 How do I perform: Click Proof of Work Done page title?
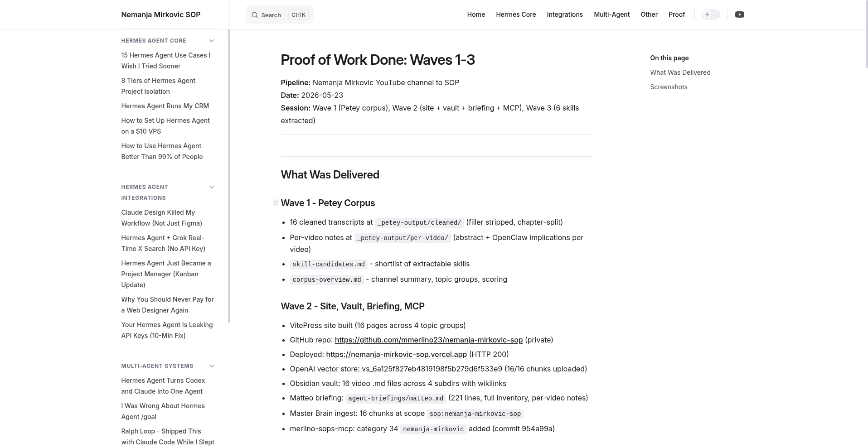tap(378, 60)
